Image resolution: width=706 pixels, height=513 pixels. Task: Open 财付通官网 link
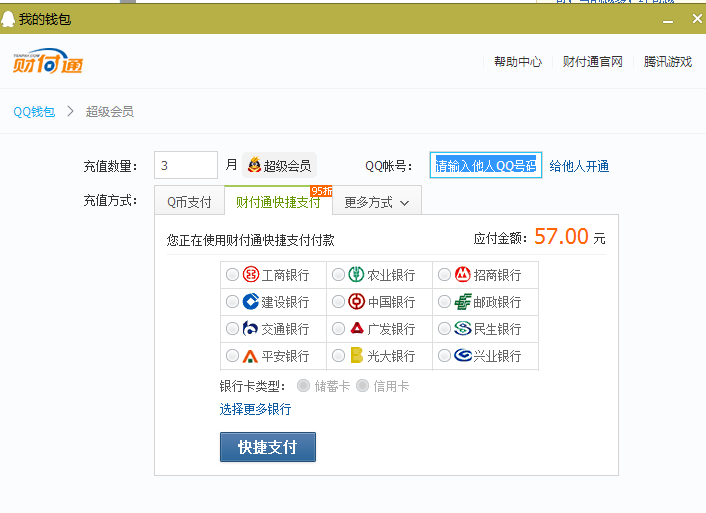point(593,62)
